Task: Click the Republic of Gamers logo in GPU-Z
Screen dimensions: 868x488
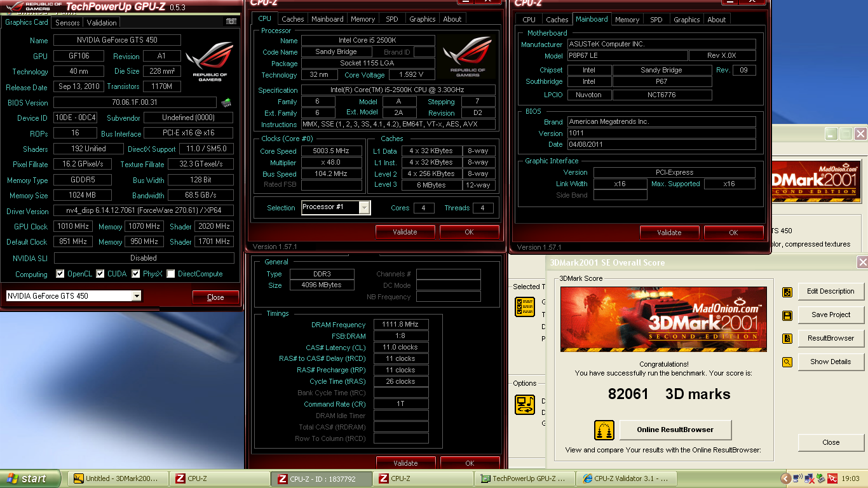Action: click(210, 62)
